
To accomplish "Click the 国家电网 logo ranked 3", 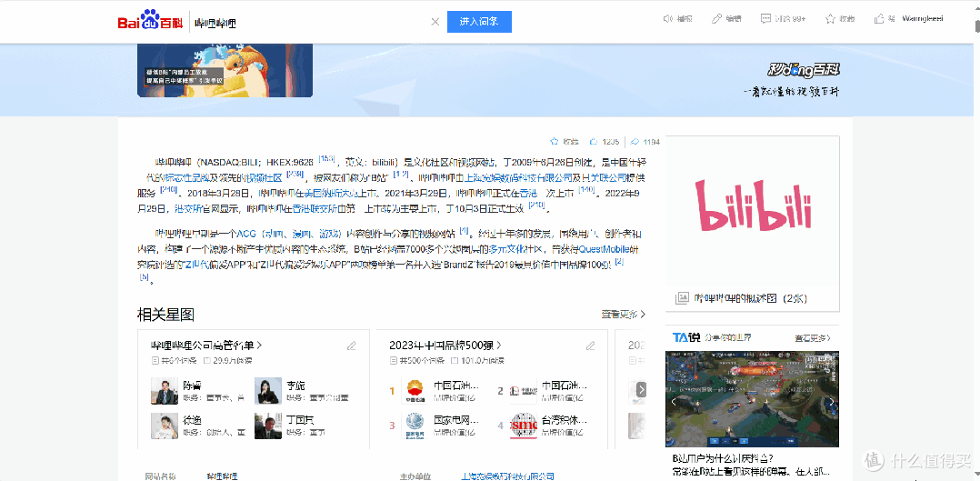I will coord(415,426).
